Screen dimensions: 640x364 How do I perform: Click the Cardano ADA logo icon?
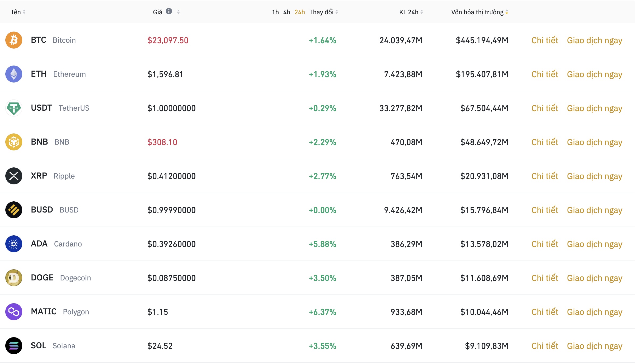(x=14, y=244)
